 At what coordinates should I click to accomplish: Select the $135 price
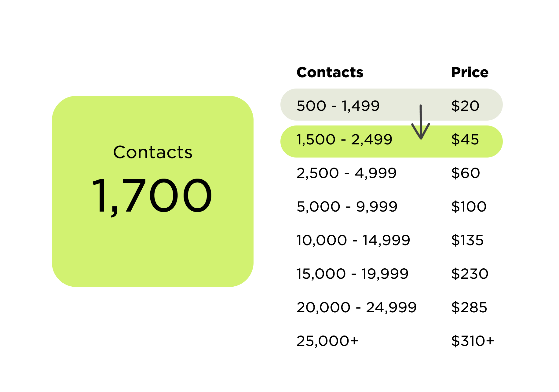(x=467, y=240)
